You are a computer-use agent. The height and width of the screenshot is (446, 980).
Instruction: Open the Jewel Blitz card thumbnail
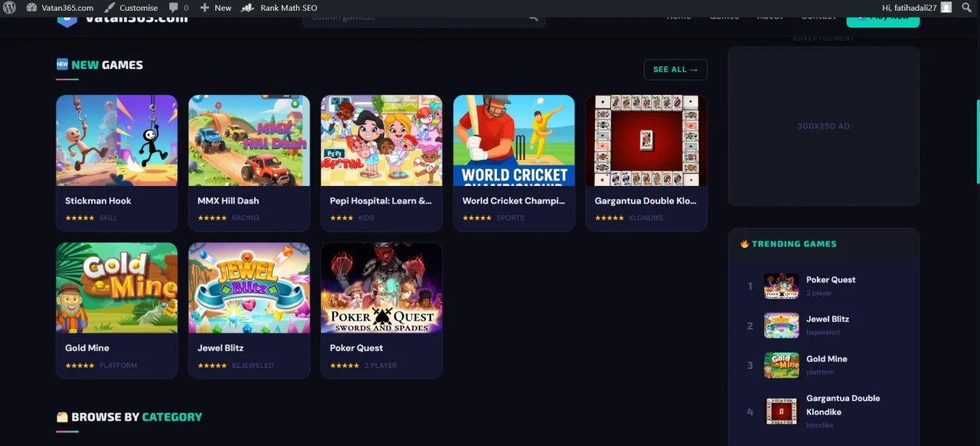(x=249, y=288)
